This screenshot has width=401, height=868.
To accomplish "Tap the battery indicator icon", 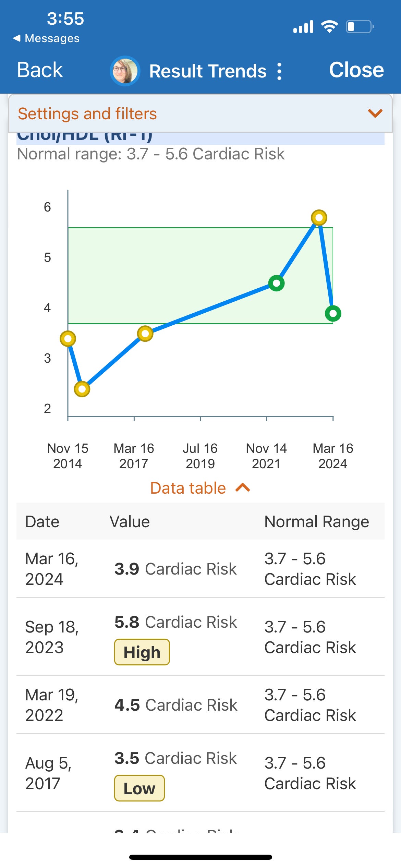I will tap(360, 26).
